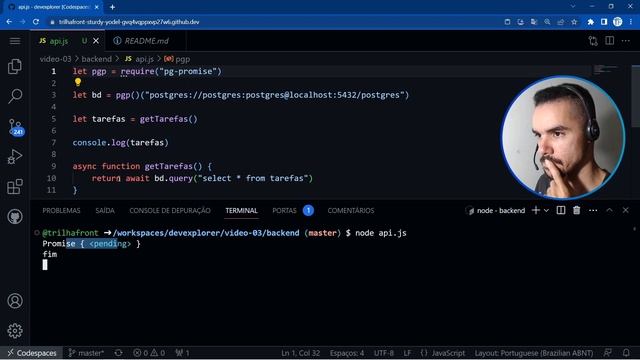The image size is (640, 360).
Task: Click keyboard Layout: Portuguese status item
Action: (534, 353)
